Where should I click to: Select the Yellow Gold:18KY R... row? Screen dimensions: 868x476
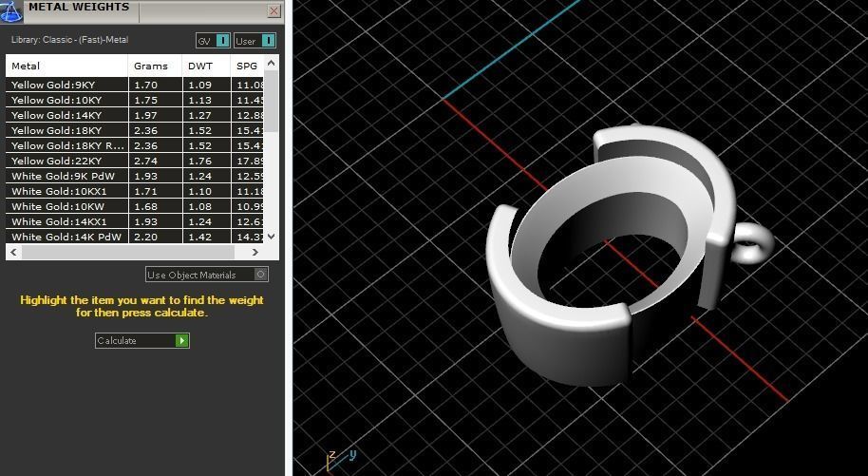pyautogui.click(x=135, y=145)
